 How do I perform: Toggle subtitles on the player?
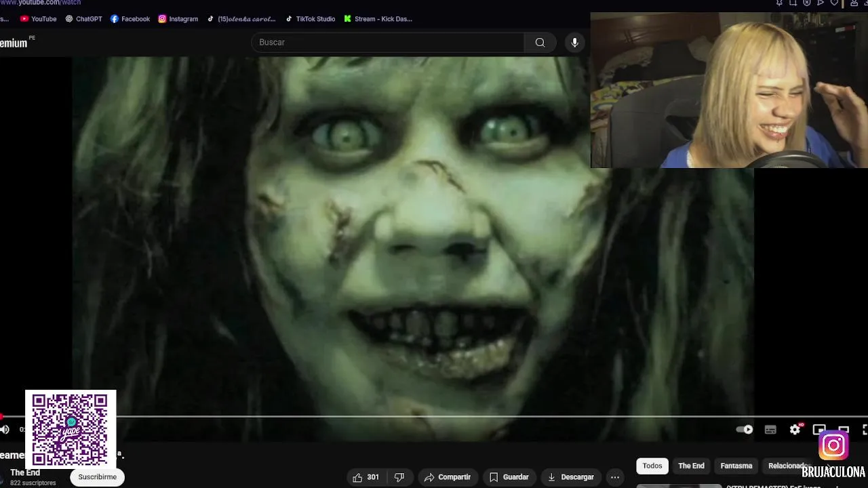click(770, 430)
